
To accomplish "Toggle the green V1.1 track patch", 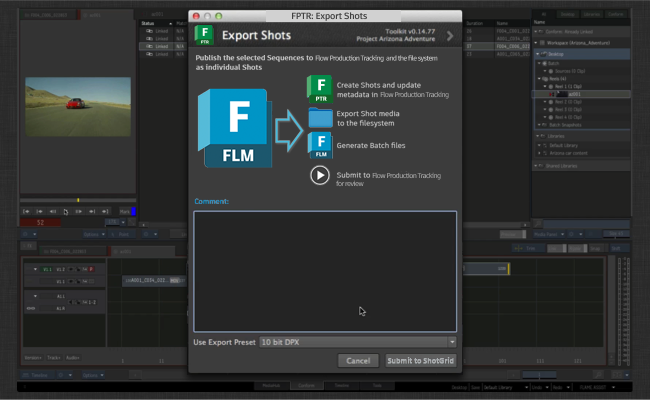I will (47, 269).
